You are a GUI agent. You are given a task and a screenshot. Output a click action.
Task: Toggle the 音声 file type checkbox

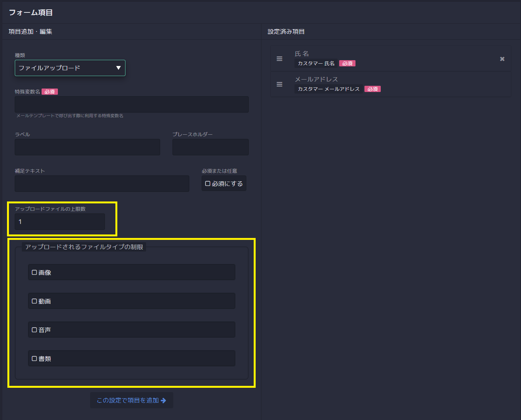pyautogui.click(x=35, y=330)
